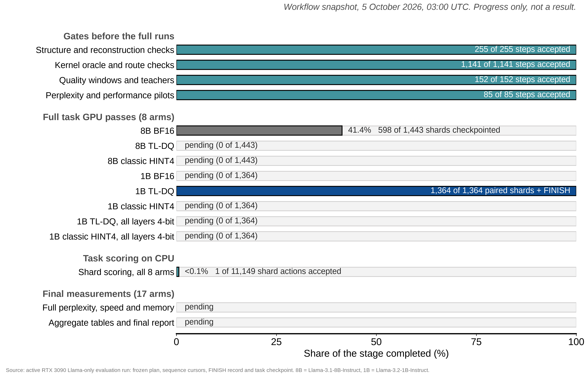The image size is (588, 375).
Task: Select the 1B TL-DQ all layers 4-bit bar
Action: tap(376, 221)
